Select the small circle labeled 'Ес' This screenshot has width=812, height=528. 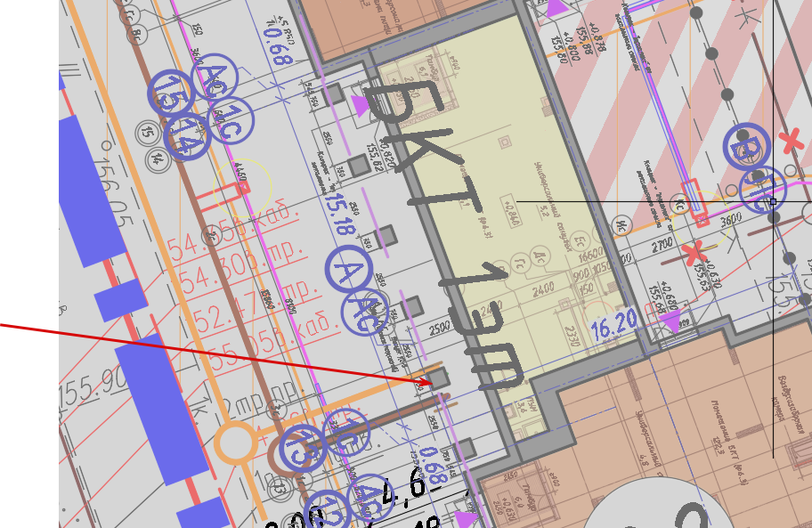[581, 240]
